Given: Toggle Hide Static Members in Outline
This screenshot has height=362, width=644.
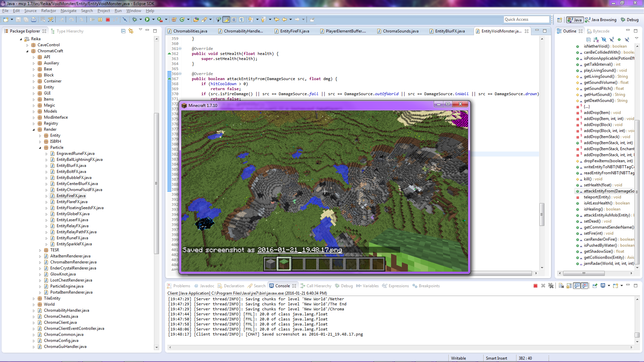Looking at the screenshot, I should coord(612,40).
